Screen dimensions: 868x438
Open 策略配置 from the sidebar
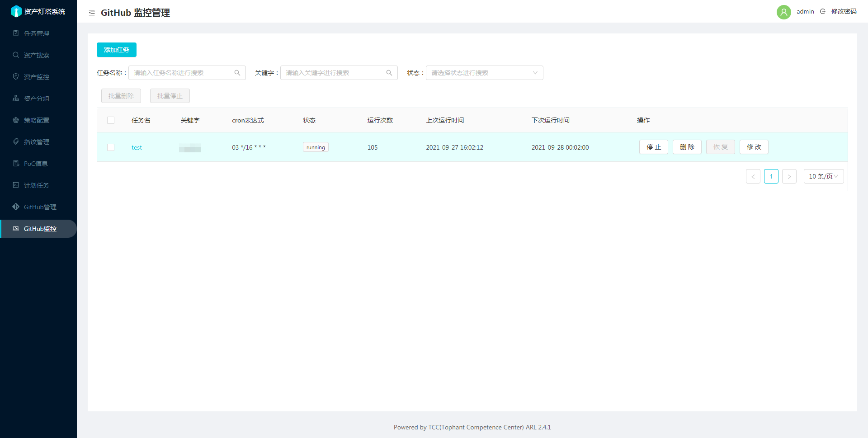pyautogui.click(x=36, y=120)
